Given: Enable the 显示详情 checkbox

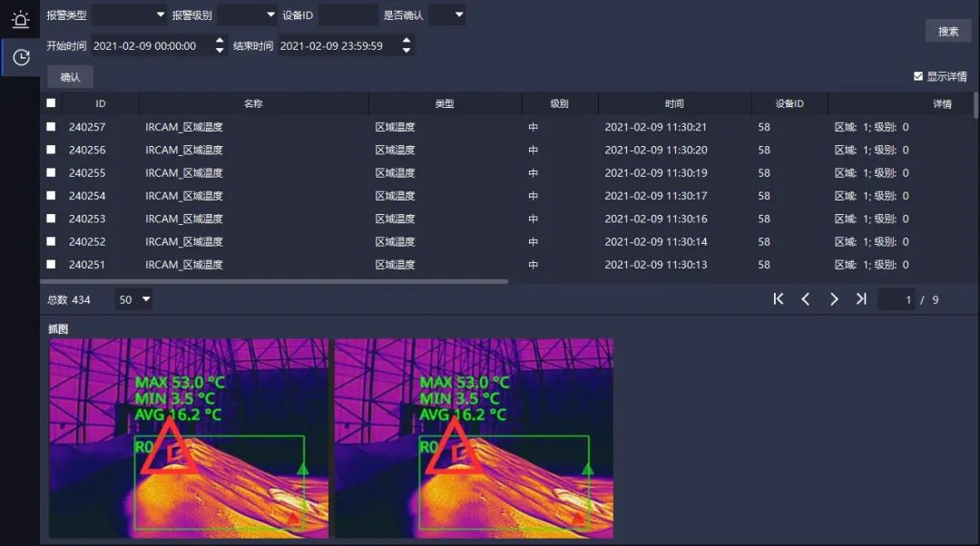Looking at the screenshot, I should [x=919, y=76].
